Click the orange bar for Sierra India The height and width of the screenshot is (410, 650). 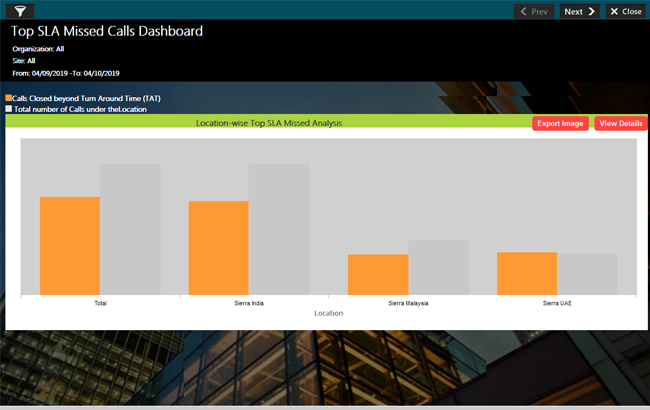pyautogui.click(x=219, y=247)
